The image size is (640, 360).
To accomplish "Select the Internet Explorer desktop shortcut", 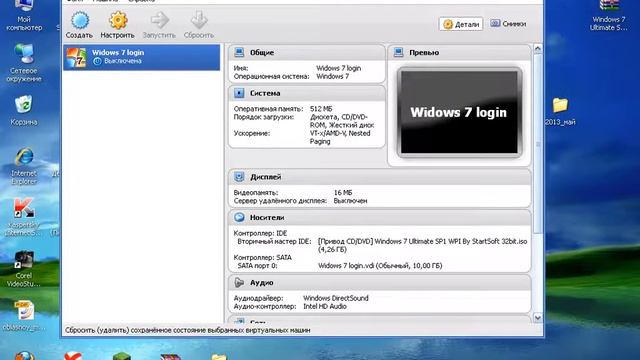I will point(24,167).
